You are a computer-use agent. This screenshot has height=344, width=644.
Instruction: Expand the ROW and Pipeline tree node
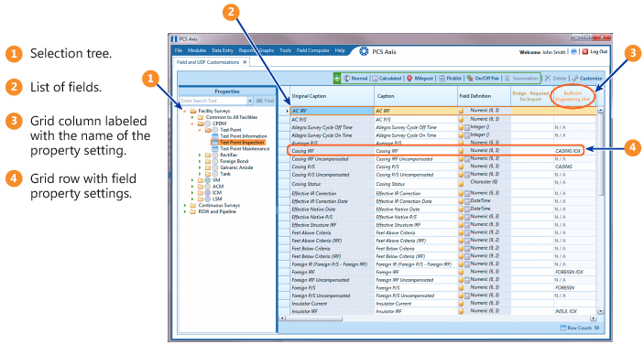point(184,211)
